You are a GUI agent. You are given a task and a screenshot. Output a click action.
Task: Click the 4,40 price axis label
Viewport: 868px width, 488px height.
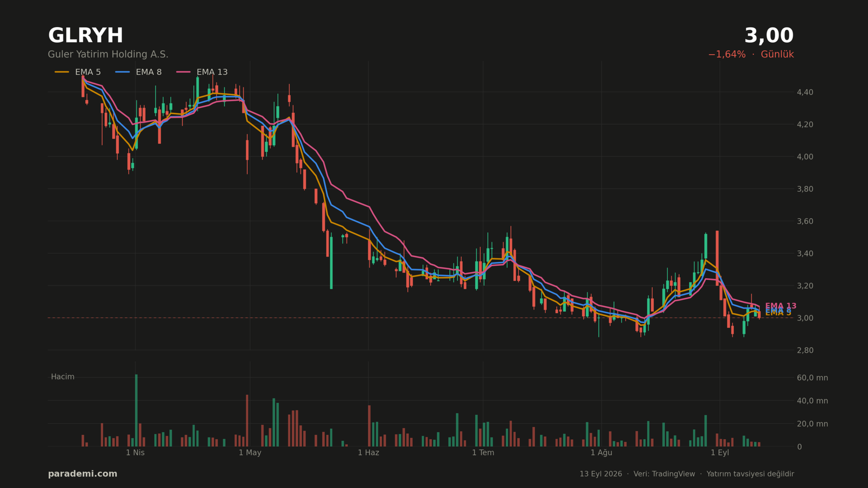(805, 92)
